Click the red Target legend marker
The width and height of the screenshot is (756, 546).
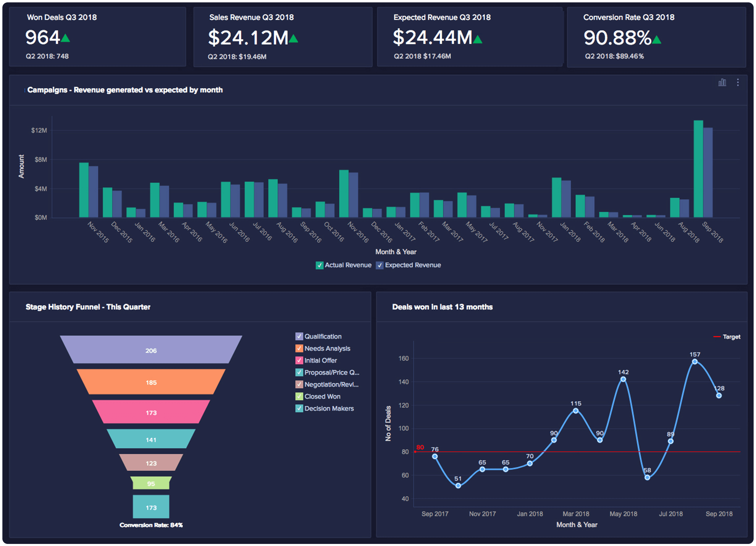[x=717, y=337]
